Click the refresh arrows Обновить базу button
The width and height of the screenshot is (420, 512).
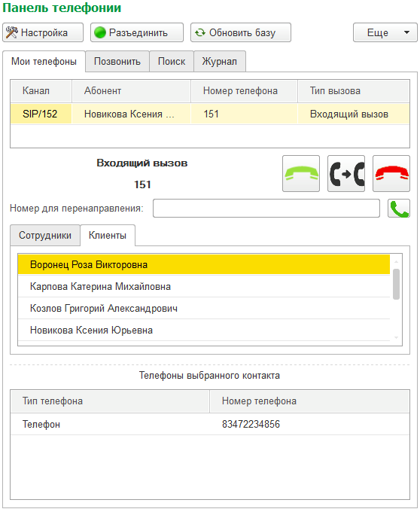pos(241,32)
